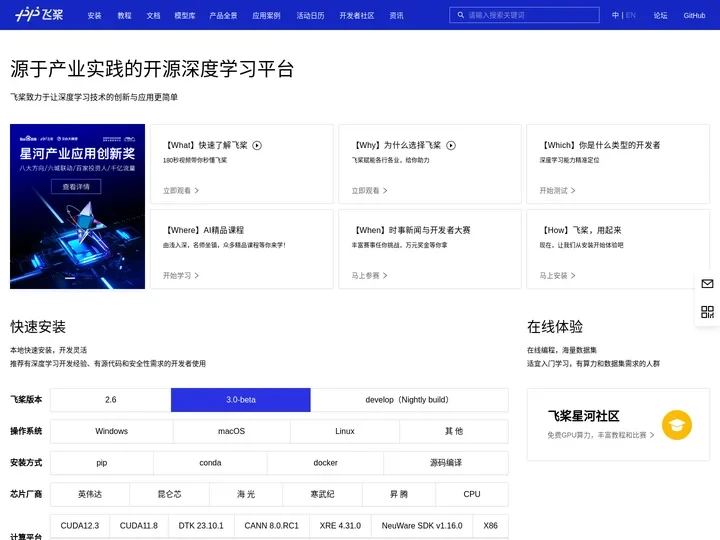Open 免费GPU算力，丰富教程和比赛 link
Screen dimensions: 720x540
click(601, 435)
